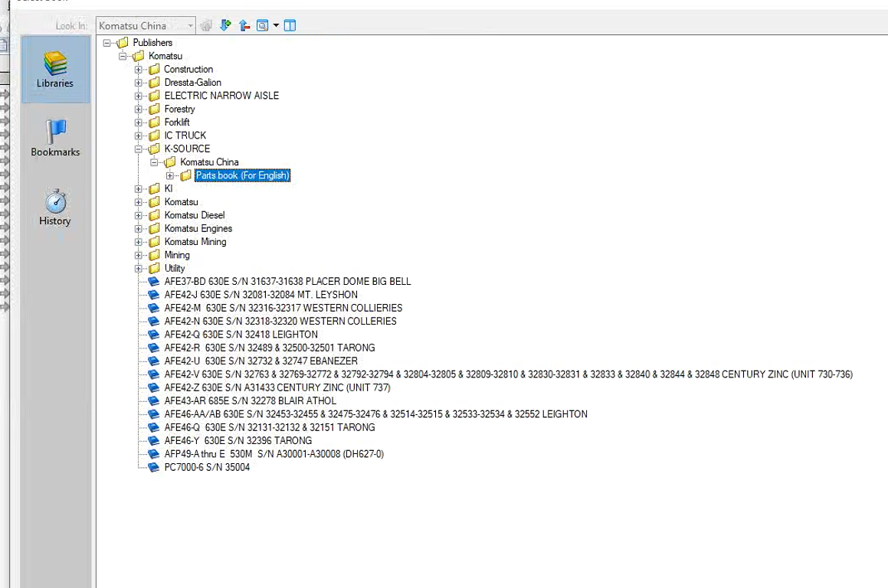Open AFE42-R 630E TARONG book

[x=270, y=348]
